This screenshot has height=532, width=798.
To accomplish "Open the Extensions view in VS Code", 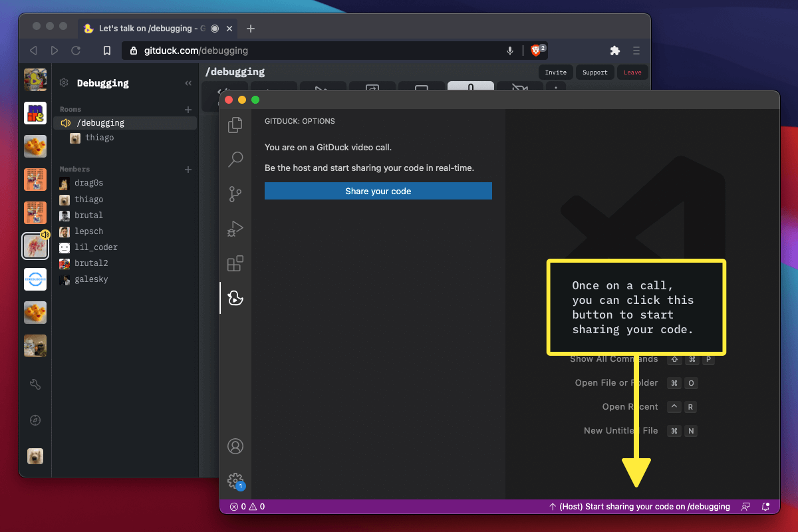I will [235, 263].
